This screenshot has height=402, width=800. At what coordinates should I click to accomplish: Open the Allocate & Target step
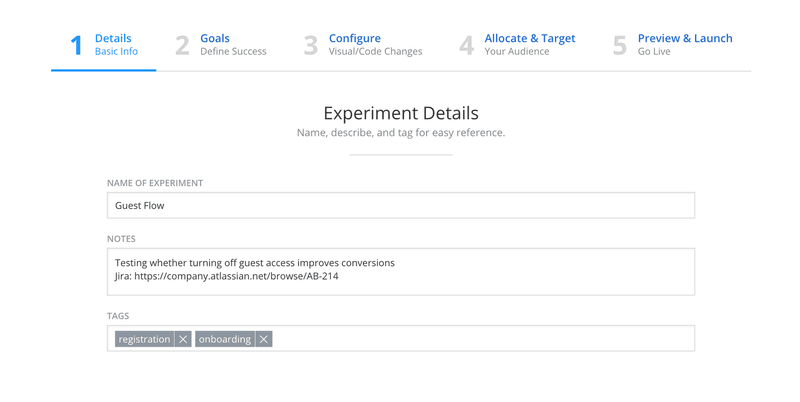click(x=530, y=39)
